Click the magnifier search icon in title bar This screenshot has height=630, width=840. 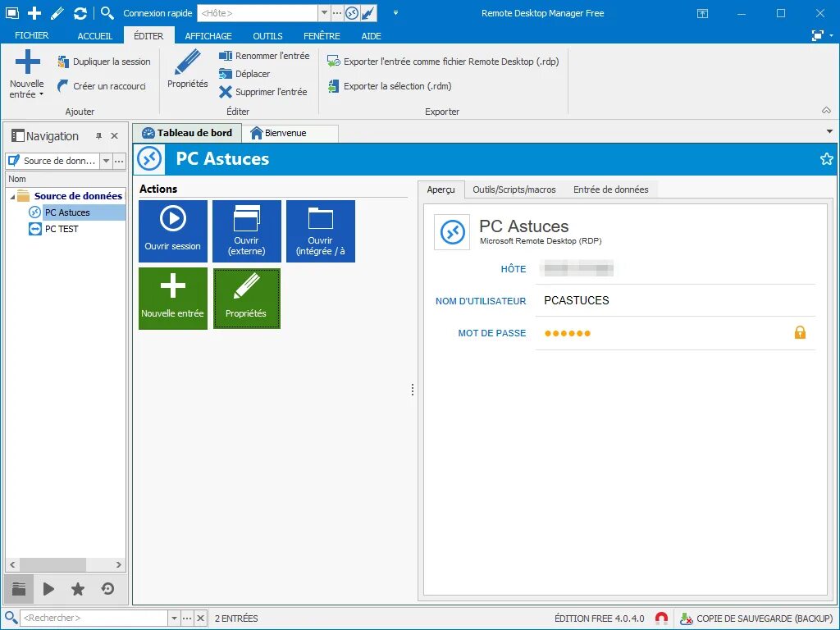[107, 13]
